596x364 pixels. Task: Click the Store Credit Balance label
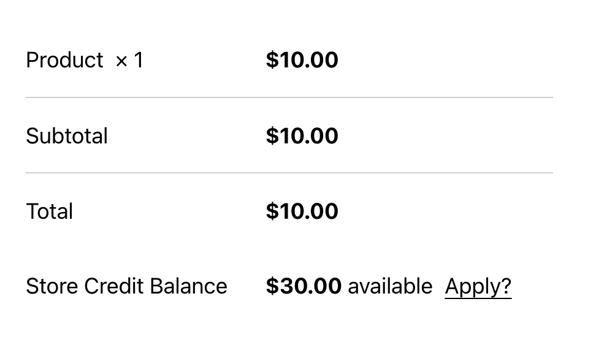(x=126, y=286)
